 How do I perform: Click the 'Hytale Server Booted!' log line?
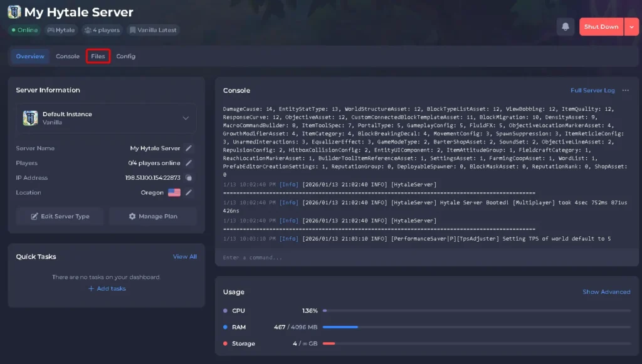[425, 206]
